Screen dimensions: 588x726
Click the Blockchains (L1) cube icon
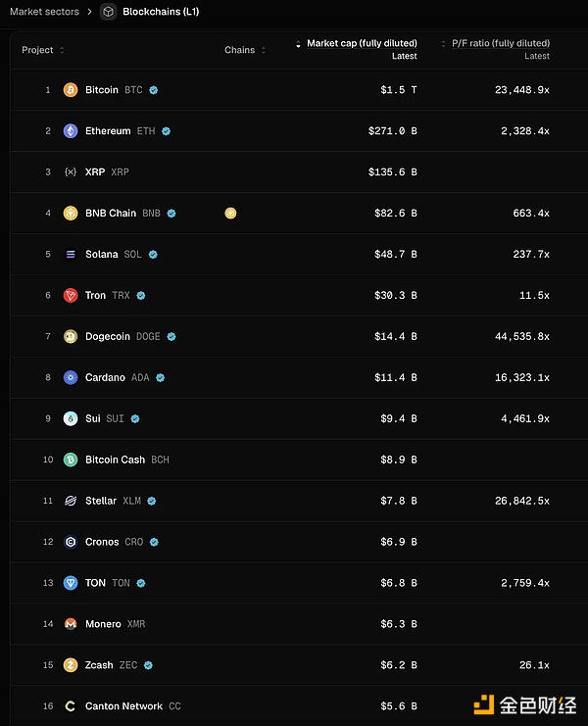point(108,12)
